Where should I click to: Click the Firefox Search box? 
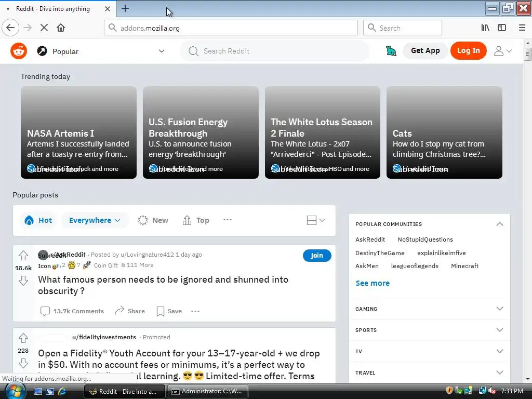[403, 28]
